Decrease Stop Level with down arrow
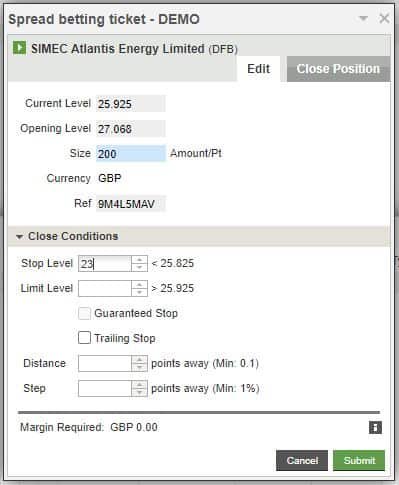399x485 pixels. (x=139, y=267)
